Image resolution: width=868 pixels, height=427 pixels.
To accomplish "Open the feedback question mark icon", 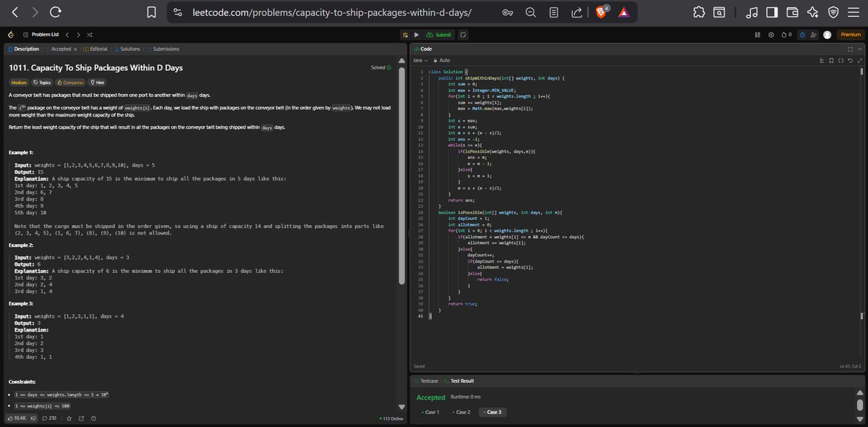I will pos(94,418).
